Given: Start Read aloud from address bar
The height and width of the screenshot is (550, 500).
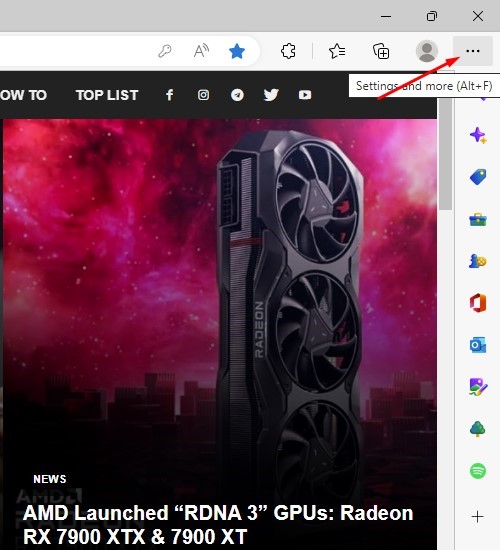Looking at the screenshot, I should point(201,51).
